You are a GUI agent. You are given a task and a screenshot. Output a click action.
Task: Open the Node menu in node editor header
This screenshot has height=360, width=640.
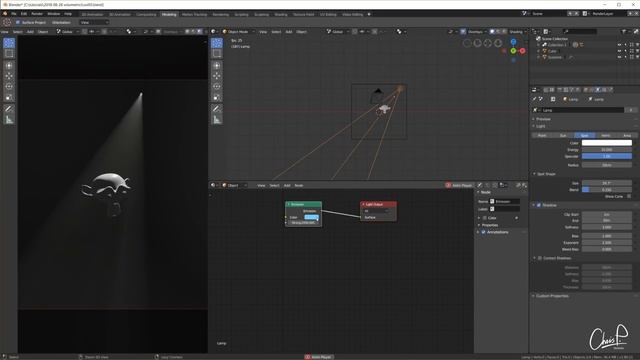coord(299,186)
